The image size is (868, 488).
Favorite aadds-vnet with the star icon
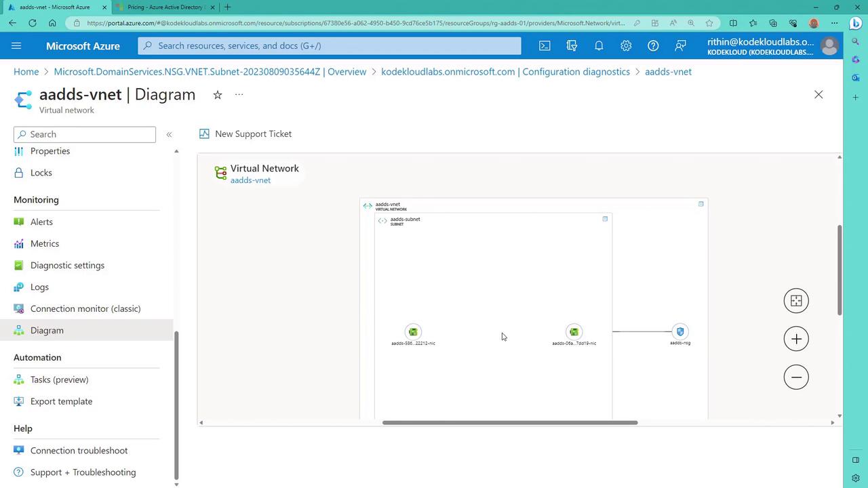coord(218,95)
